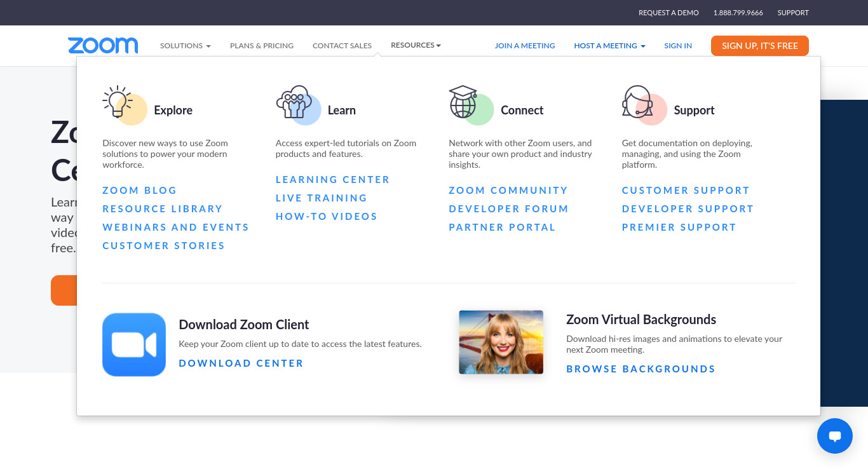Click the Zoom logo
The width and height of the screenshot is (868, 469).
103,45
